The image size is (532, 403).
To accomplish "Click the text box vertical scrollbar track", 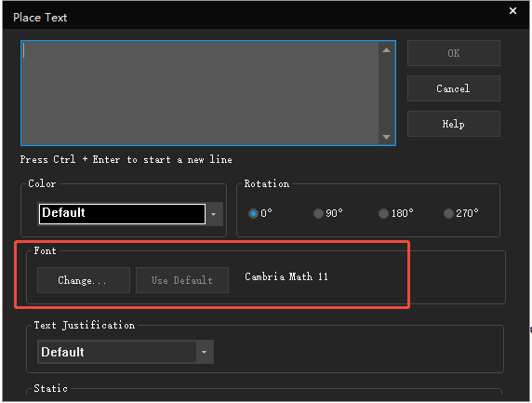I will [386, 93].
